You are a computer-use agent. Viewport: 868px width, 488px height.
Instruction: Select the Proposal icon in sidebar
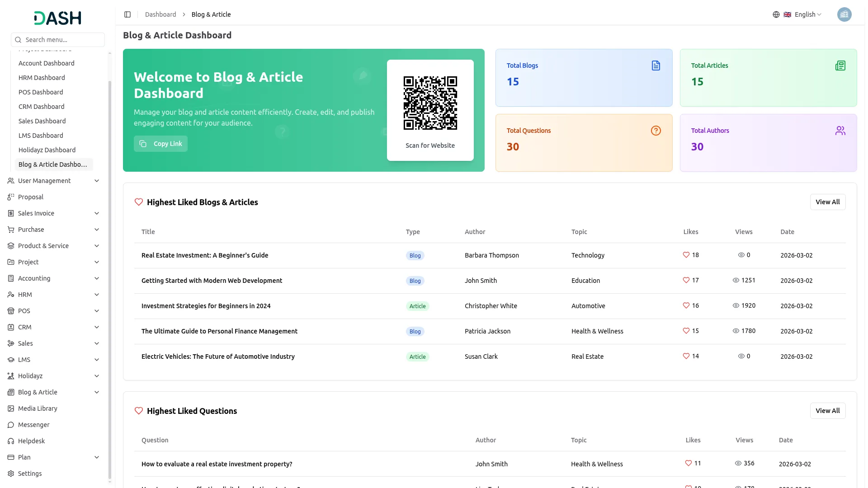pos(11,197)
